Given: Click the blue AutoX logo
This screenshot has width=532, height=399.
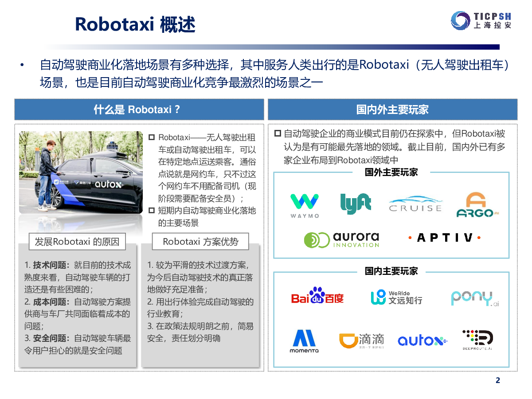Looking at the screenshot, I should (422, 340).
